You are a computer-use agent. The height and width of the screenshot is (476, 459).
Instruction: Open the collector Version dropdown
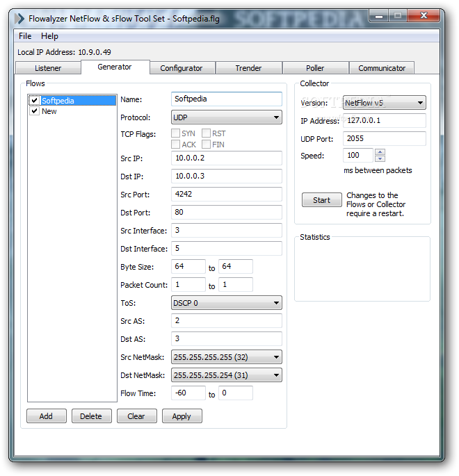(x=385, y=103)
